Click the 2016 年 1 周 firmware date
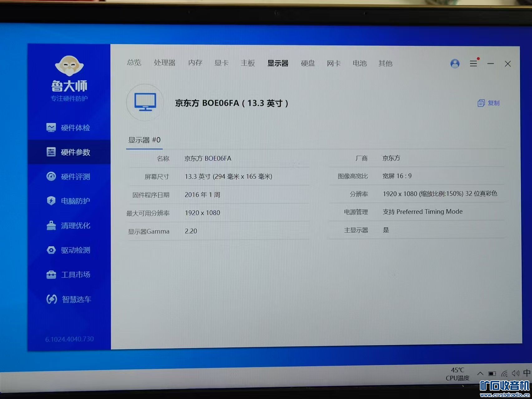 point(202,195)
